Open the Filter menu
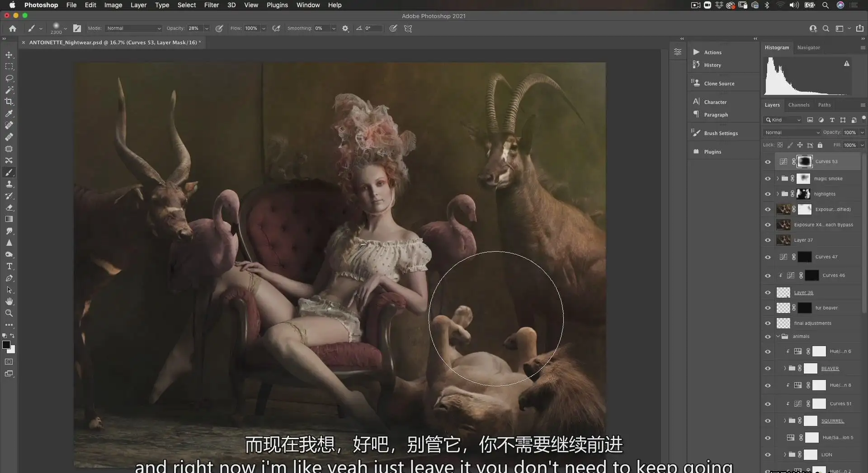This screenshot has height=473, width=868. point(211,5)
